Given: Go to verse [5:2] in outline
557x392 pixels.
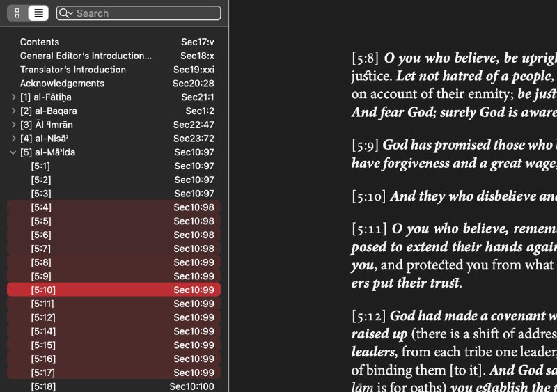Looking at the screenshot, I should tap(113, 180).
